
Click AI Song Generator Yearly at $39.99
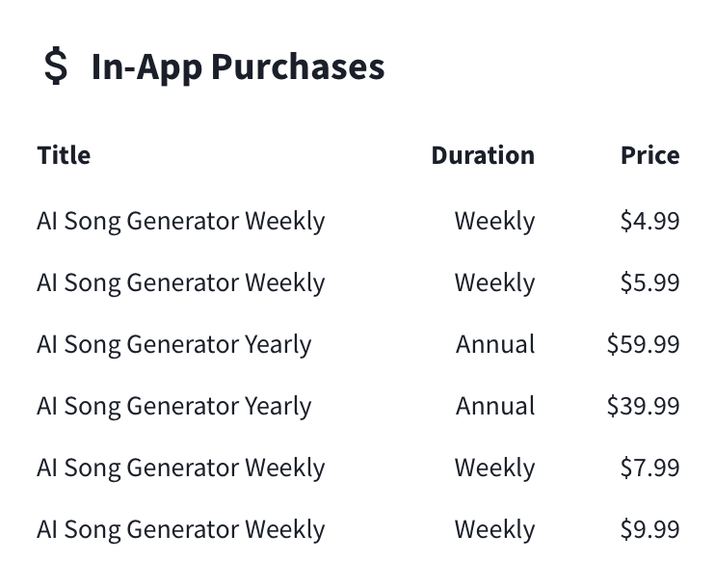pos(174,406)
